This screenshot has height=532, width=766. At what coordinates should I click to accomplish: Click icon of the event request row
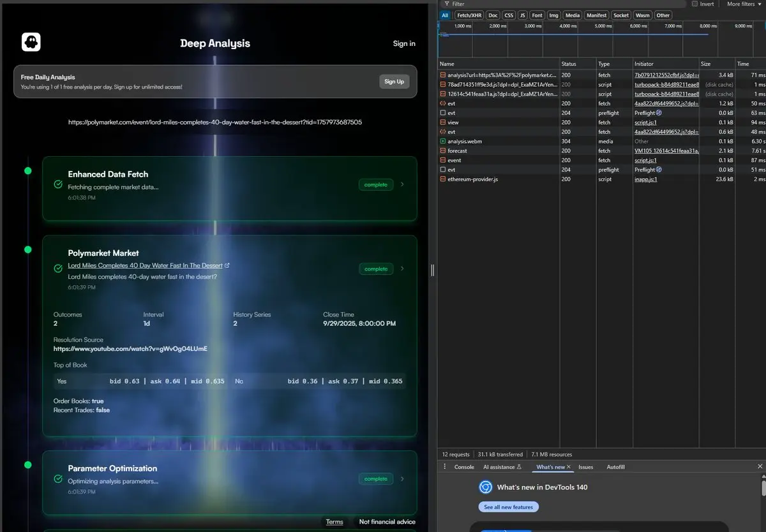[x=443, y=160]
